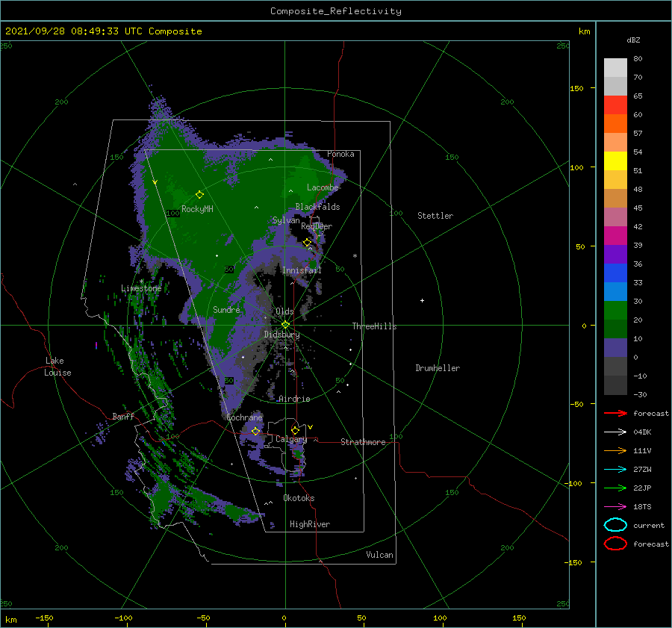Click the white plus marker south of Stettler

[422, 300]
